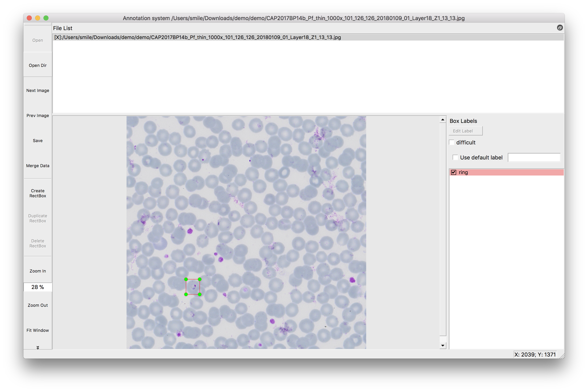The height and width of the screenshot is (392, 588).
Task: Click Duplicate RectBox
Action: pyautogui.click(x=37, y=218)
